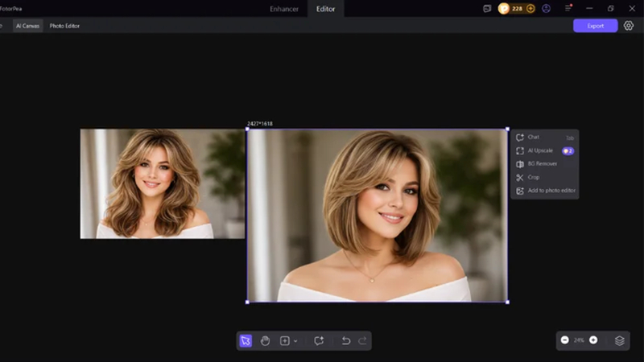Choose AI Upscale in the context menu
The height and width of the screenshot is (362, 644).
(x=545, y=150)
